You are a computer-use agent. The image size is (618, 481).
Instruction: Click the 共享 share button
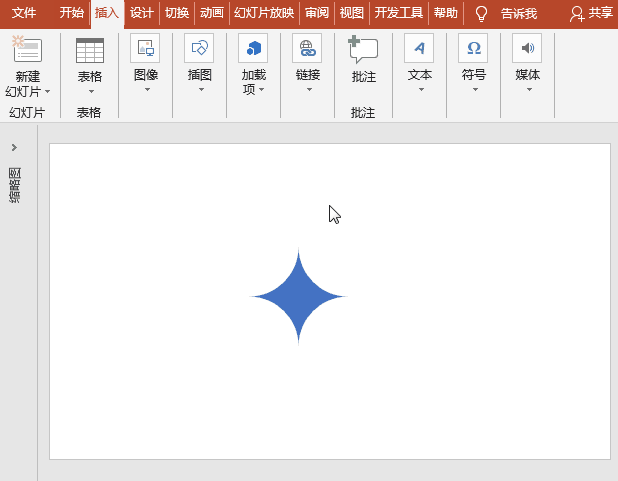click(591, 13)
